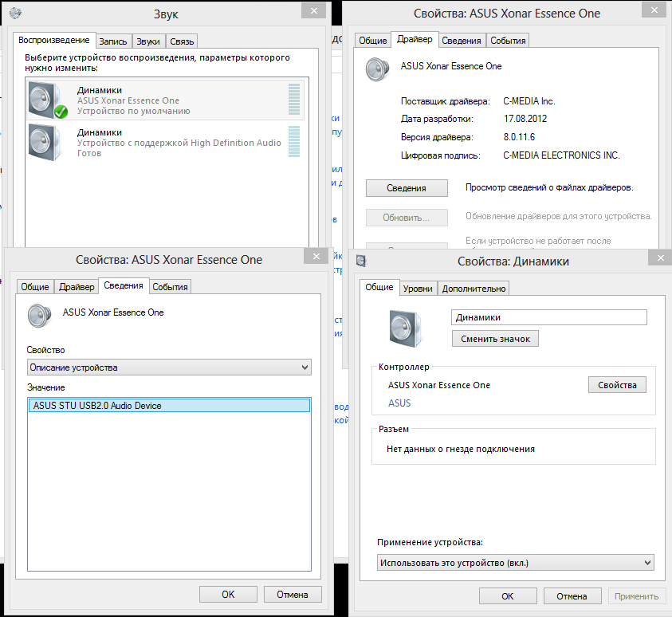Click driver provider text C-MEDIA Inc.
The image size is (672, 617).
529,101
